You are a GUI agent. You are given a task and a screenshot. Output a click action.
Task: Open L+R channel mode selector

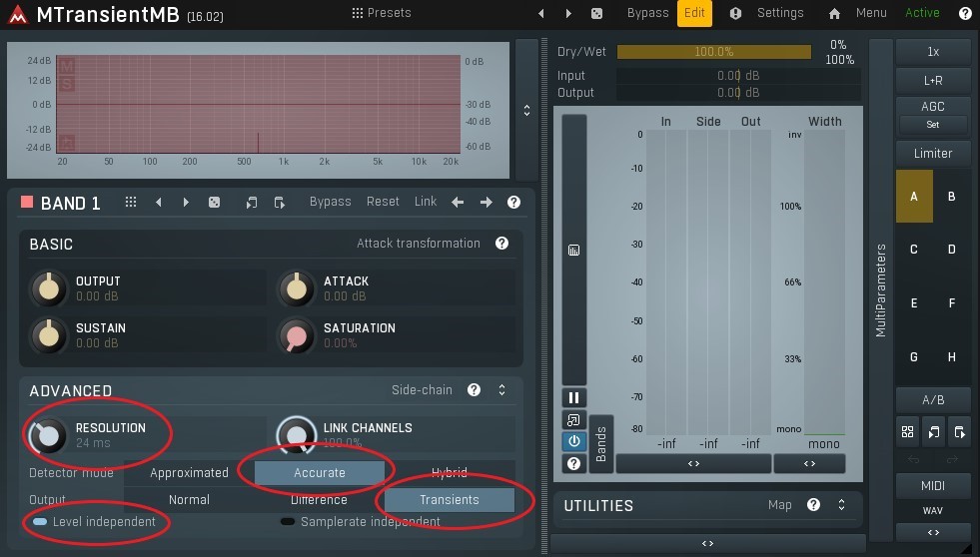tap(933, 81)
